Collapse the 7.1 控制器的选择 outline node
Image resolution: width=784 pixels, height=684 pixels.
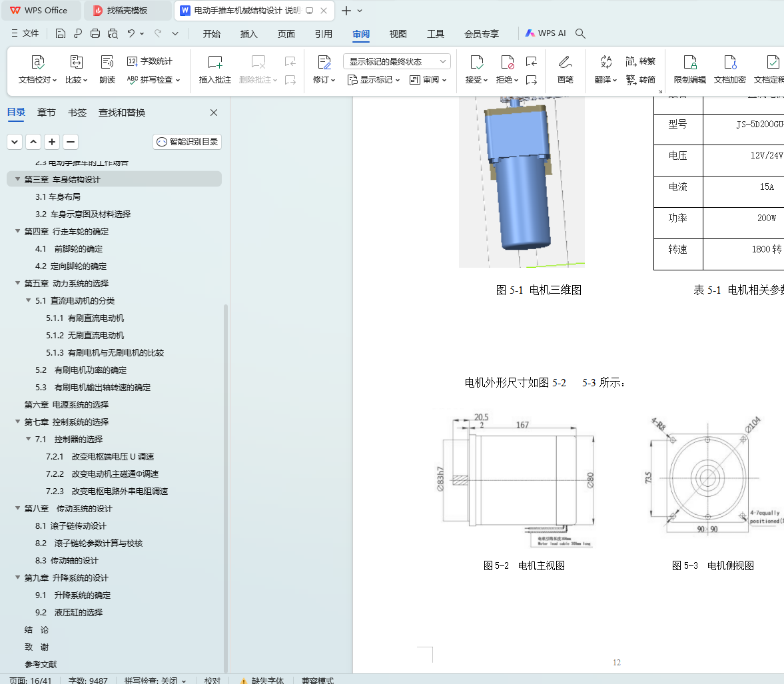pos(29,439)
